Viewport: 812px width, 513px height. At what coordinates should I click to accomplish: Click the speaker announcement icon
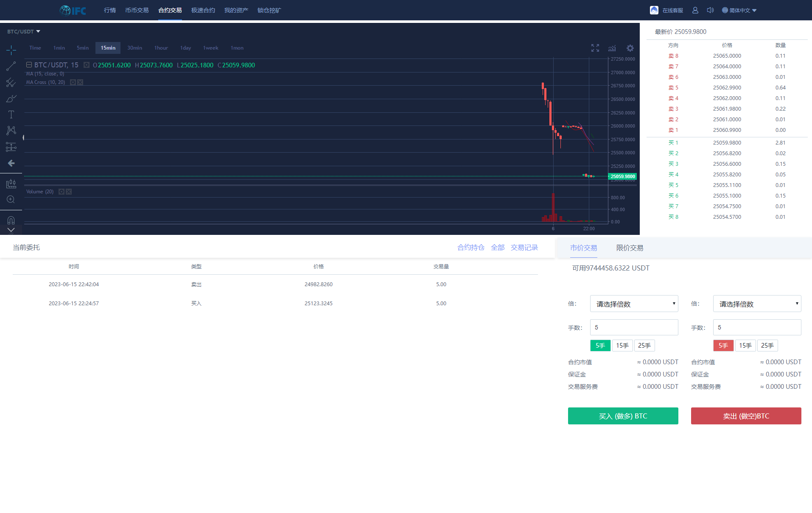710,10
